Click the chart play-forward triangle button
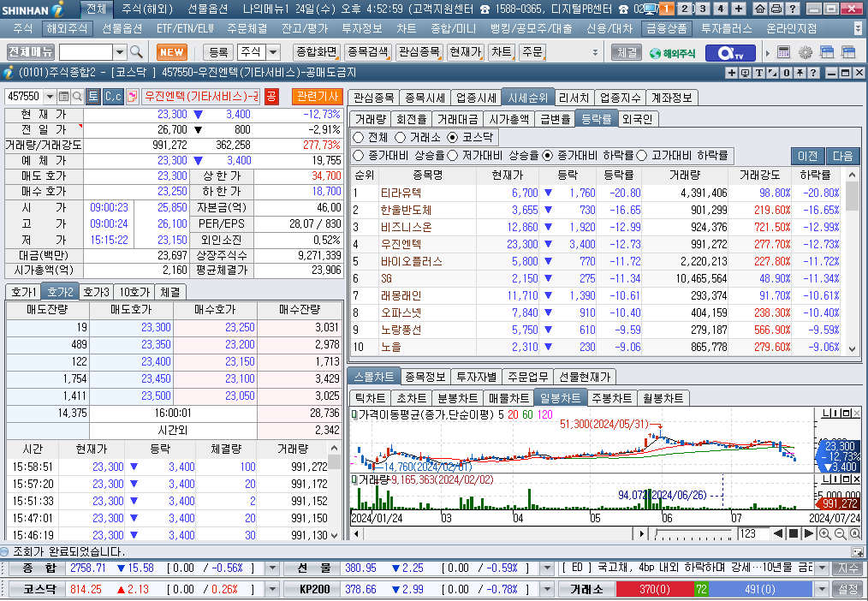The height and width of the screenshot is (601, 868). 808,533
